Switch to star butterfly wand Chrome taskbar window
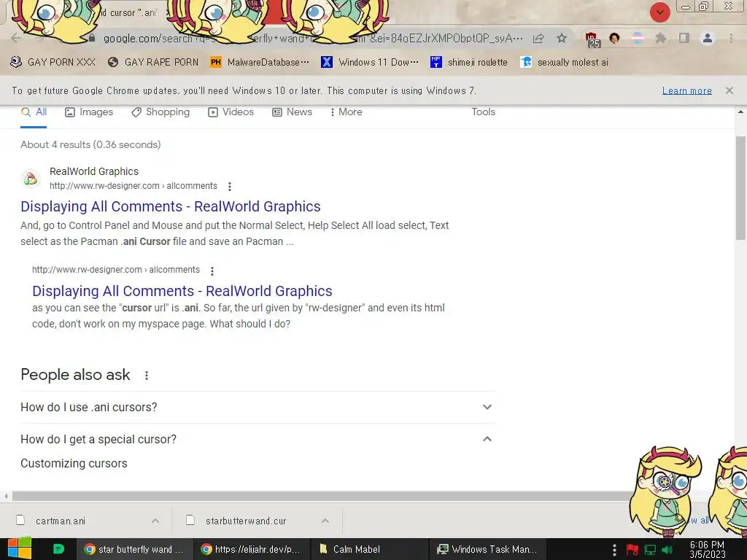Screen dimensions: 747x560 coord(134,549)
